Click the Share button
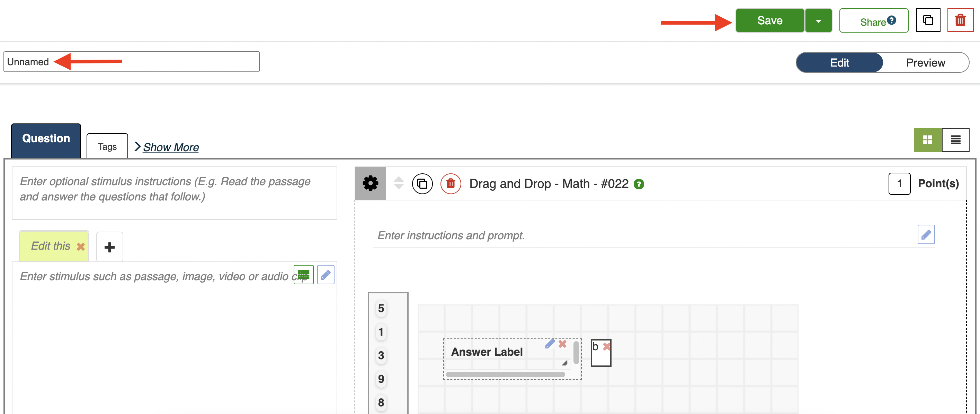This screenshot has width=980, height=414. (873, 21)
